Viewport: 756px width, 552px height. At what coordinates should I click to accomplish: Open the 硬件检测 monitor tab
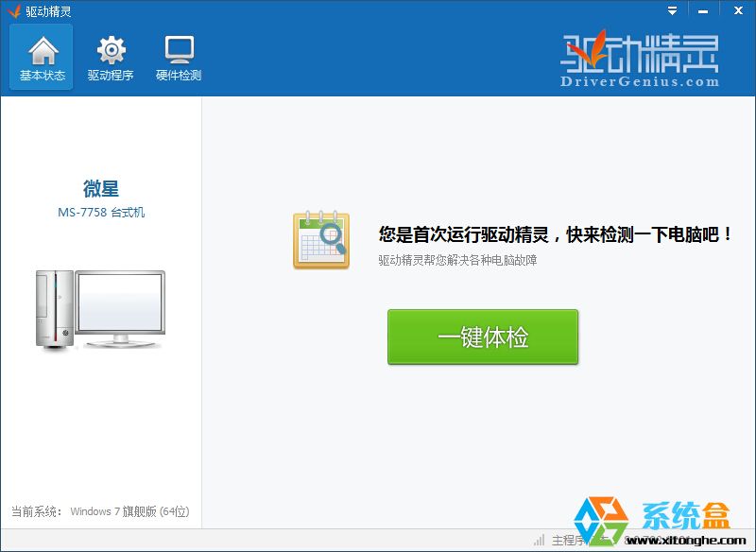pyautogui.click(x=179, y=58)
